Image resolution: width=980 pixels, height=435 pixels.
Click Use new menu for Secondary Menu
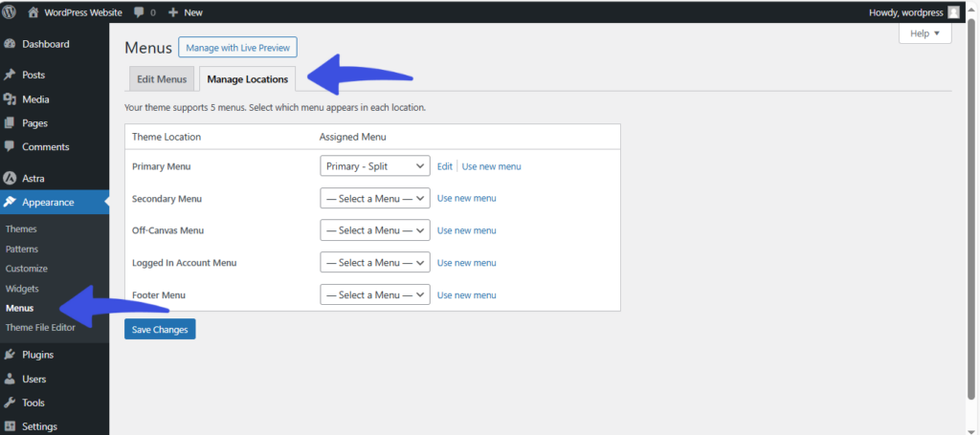click(467, 198)
